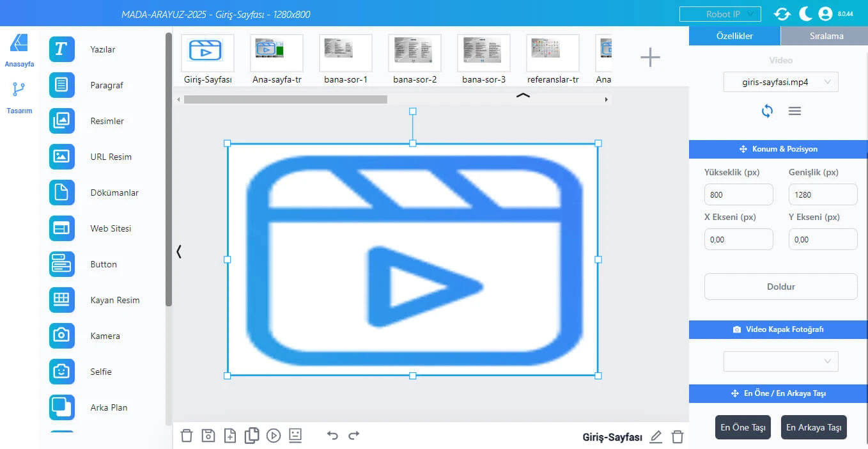The height and width of the screenshot is (449, 868).
Task: Rename page with the pencil edit icon
Action: tap(656, 437)
